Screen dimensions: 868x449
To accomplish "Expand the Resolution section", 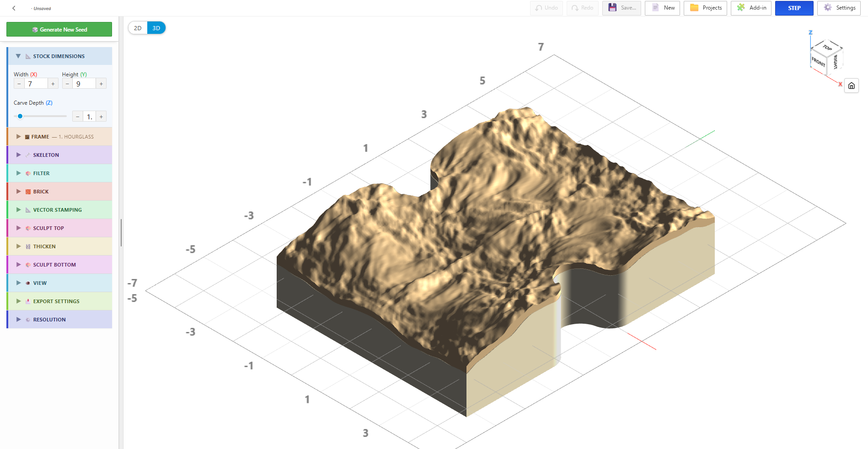I will pyautogui.click(x=60, y=320).
